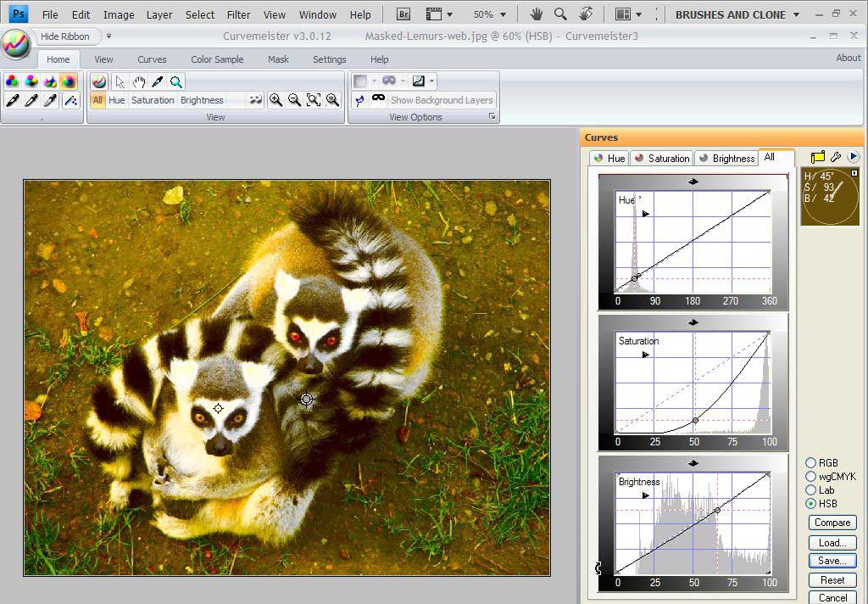Open the Layer menu
This screenshot has width=868, height=604.
(159, 15)
